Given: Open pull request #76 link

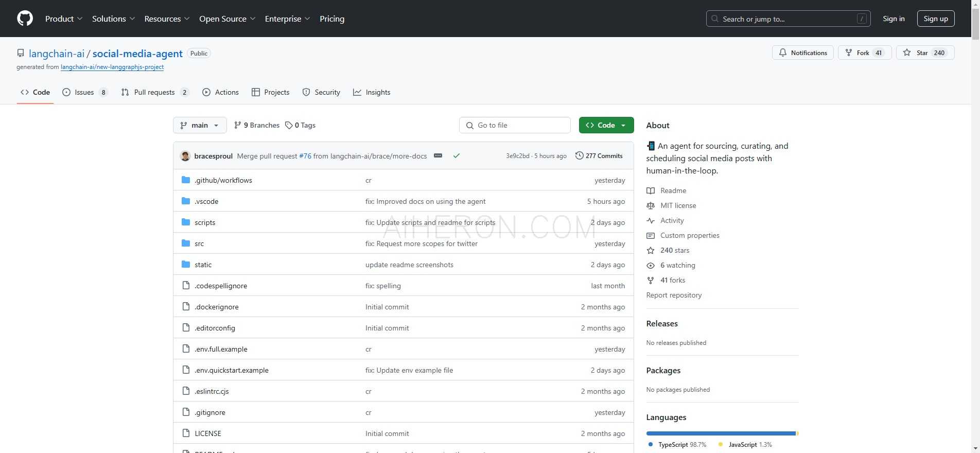Looking at the screenshot, I should pos(305,156).
